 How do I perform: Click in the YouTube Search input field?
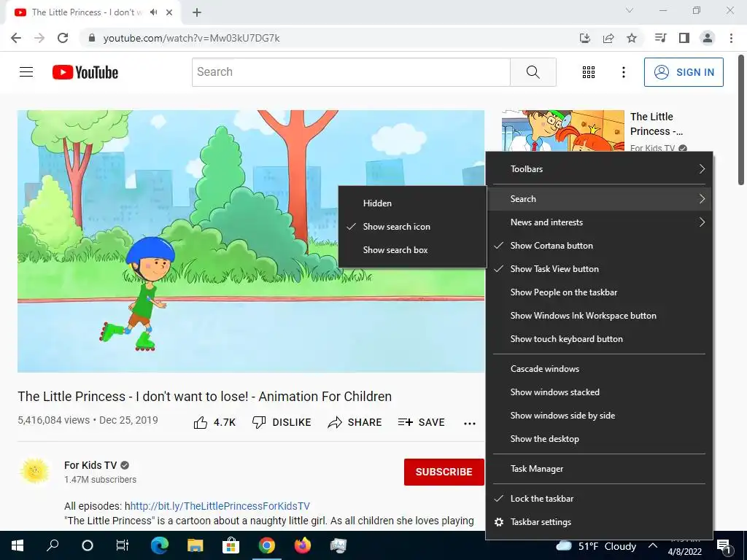(351, 72)
